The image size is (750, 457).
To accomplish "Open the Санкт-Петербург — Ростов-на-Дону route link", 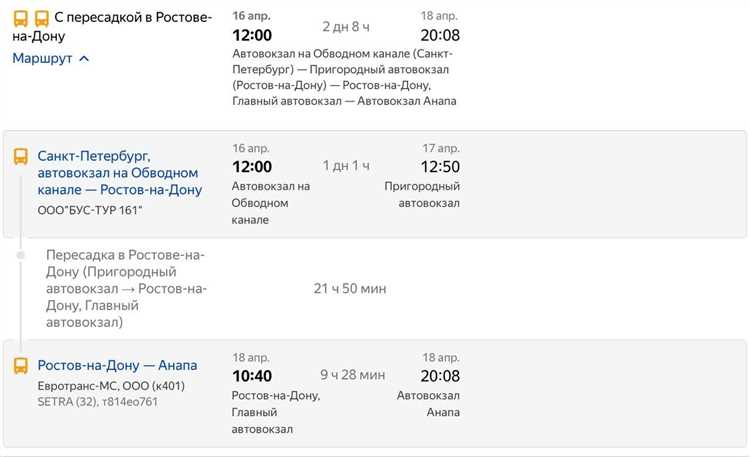I will point(120,173).
